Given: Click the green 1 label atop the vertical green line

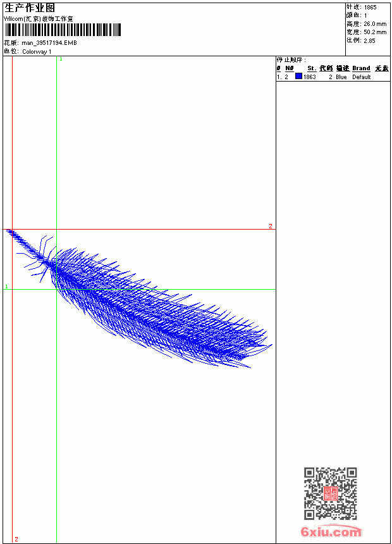Looking at the screenshot, I should click(x=61, y=59).
